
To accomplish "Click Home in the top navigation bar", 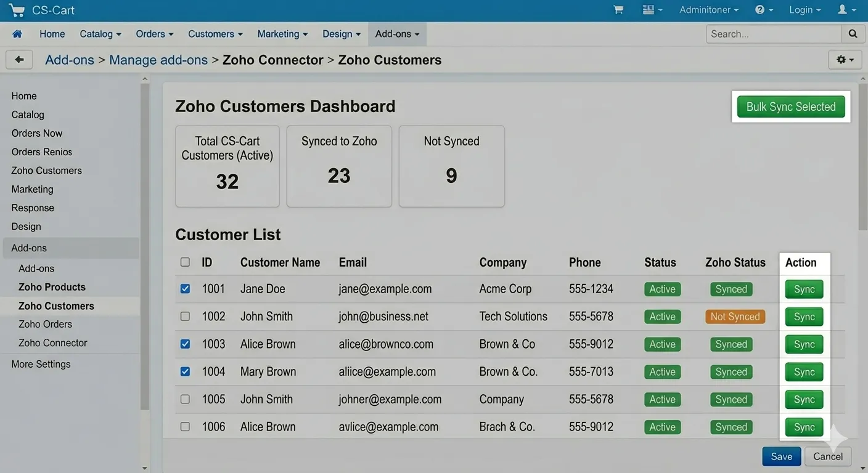I will pyautogui.click(x=52, y=34).
